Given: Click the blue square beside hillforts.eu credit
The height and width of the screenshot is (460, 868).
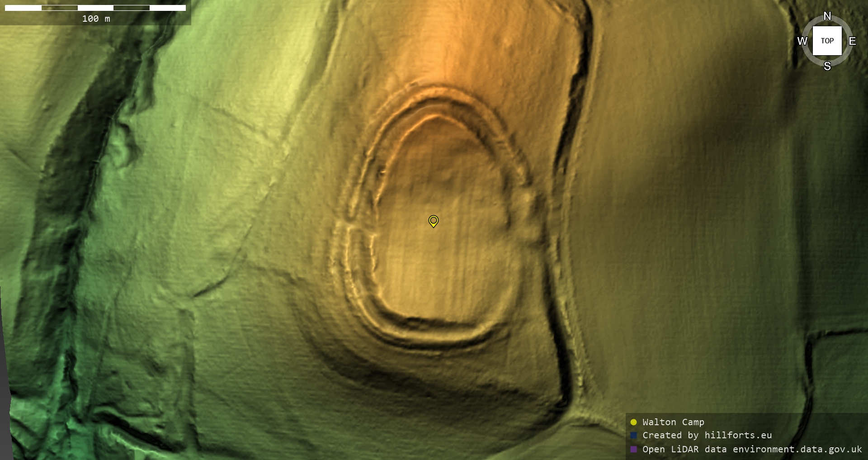Looking at the screenshot, I should click(633, 435).
